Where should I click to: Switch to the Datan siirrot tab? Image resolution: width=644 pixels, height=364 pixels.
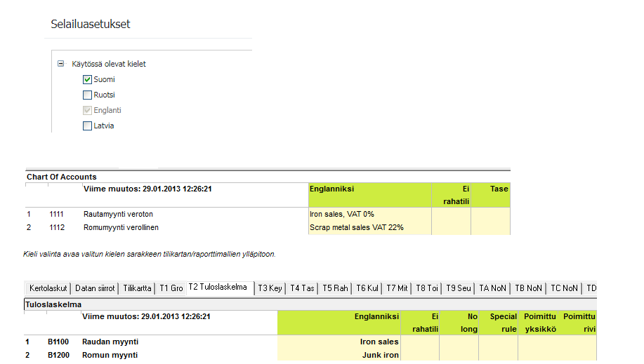95,288
